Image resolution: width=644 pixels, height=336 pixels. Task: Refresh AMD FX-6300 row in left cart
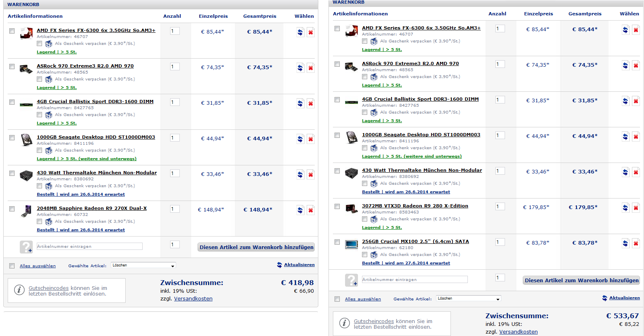click(300, 32)
